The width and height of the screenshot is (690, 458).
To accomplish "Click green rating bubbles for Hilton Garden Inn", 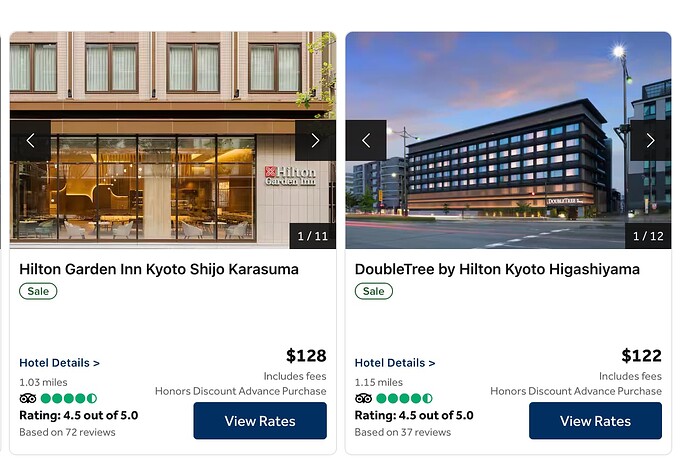I will [x=69, y=399].
